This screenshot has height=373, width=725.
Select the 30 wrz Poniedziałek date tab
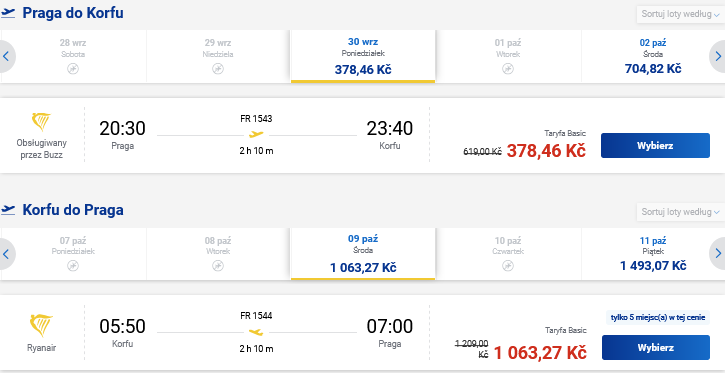(363, 56)
